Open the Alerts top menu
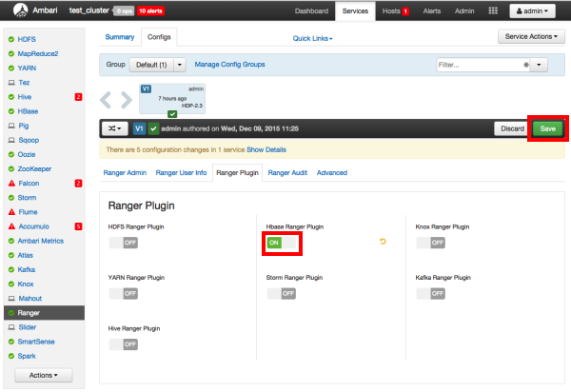The image size is (571, 392). (432, 10)
